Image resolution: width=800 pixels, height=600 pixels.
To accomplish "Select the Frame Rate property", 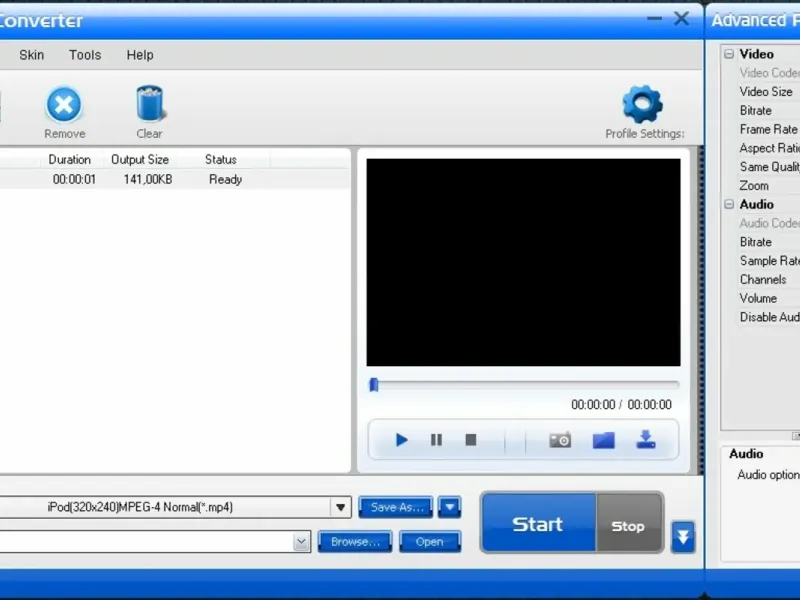I will point(768,130).
